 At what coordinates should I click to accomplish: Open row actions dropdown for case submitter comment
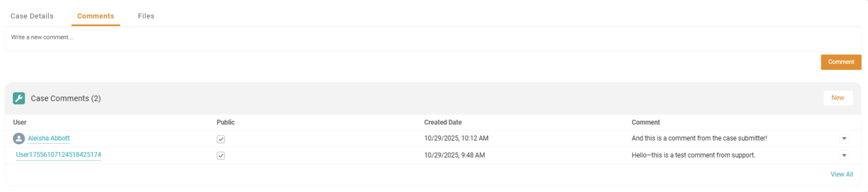844,139
